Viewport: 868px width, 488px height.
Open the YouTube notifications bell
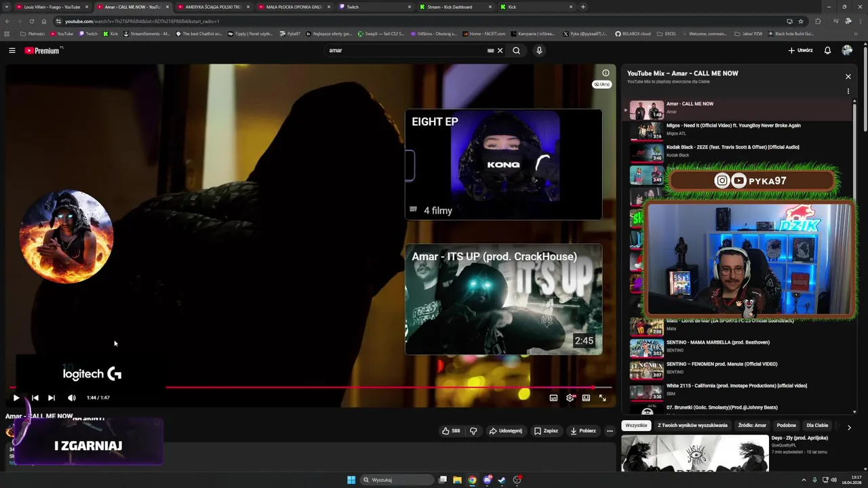point(827,50)
